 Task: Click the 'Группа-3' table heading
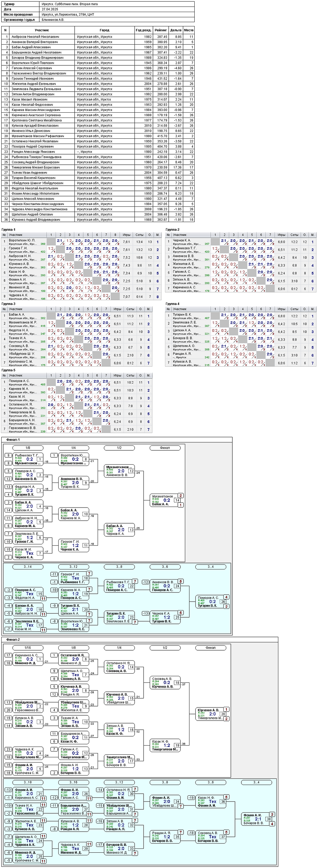[x=8, y=303]
